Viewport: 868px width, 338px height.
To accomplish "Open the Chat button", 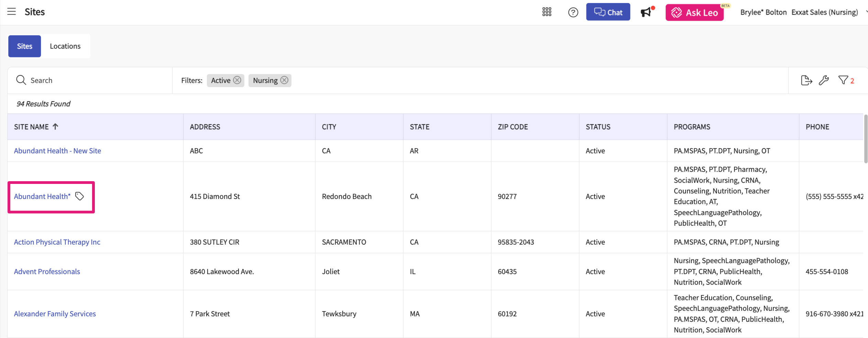I will (x=608, y=12).
